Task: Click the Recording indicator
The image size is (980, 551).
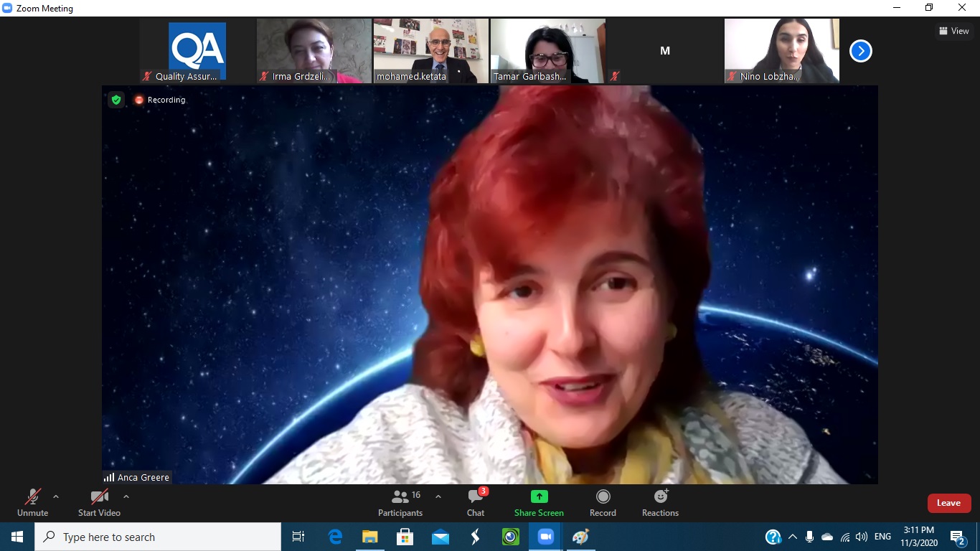Action: (160, 100)
